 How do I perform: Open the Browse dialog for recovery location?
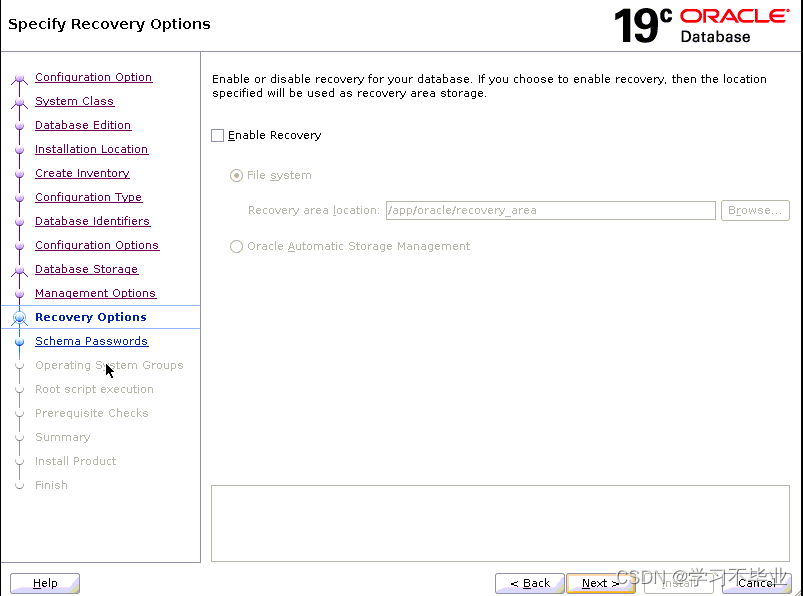[x=754, y=210]
